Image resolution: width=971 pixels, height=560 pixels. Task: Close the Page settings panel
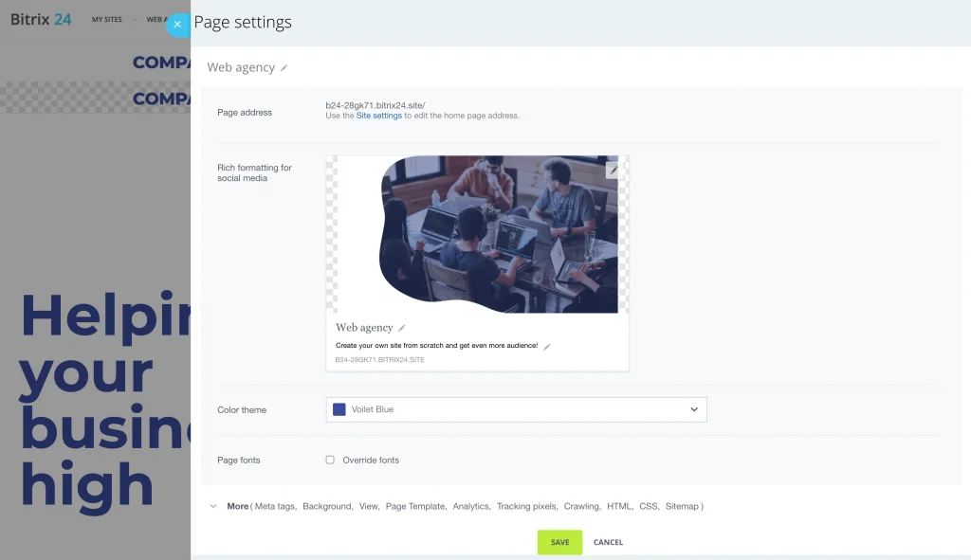[177, 25]
